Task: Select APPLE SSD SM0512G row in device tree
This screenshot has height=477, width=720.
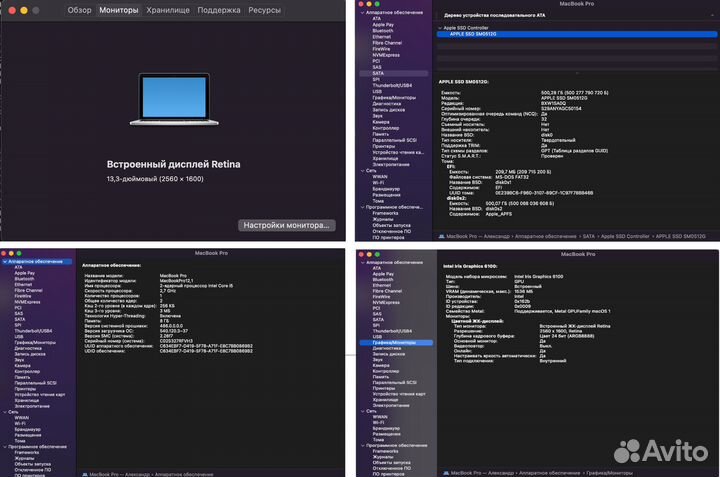Action: pyautogui.click(x=577, y=34)
